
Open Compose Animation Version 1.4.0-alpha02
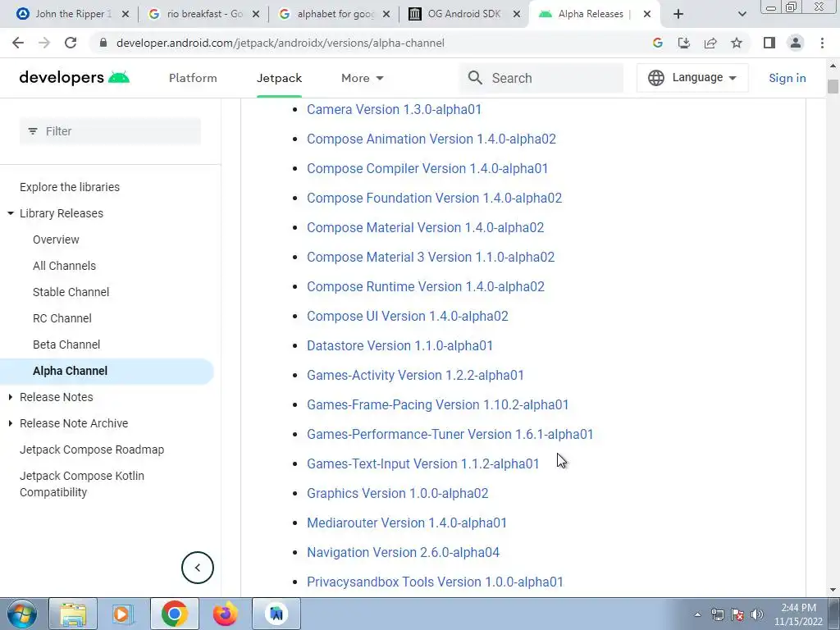click(431, 139)
